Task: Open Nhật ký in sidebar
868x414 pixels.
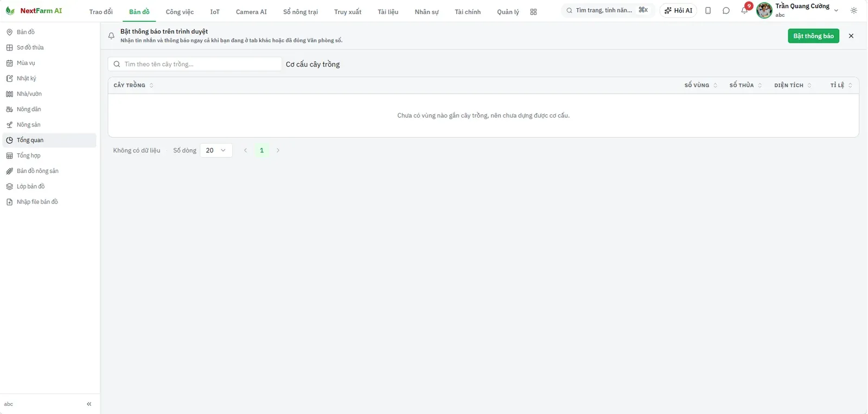Action: pos(49,79)
